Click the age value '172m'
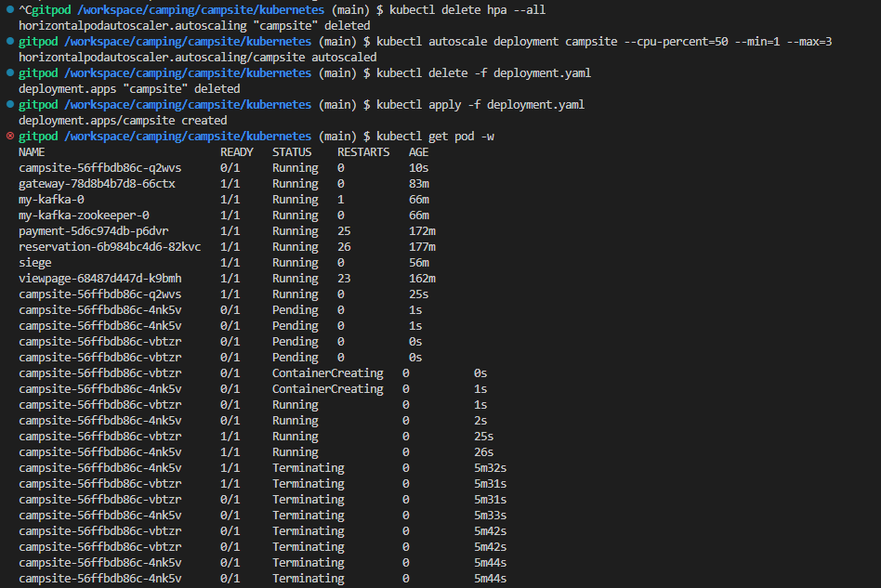Screen dimensions: 881x588 422,230
